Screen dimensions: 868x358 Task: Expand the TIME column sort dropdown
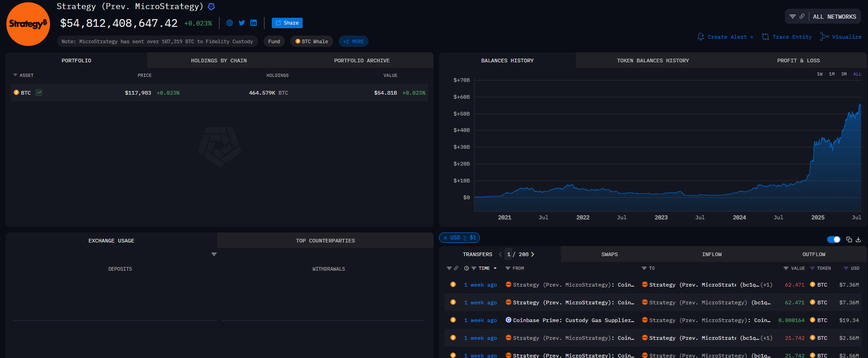(x=495, y=268)
